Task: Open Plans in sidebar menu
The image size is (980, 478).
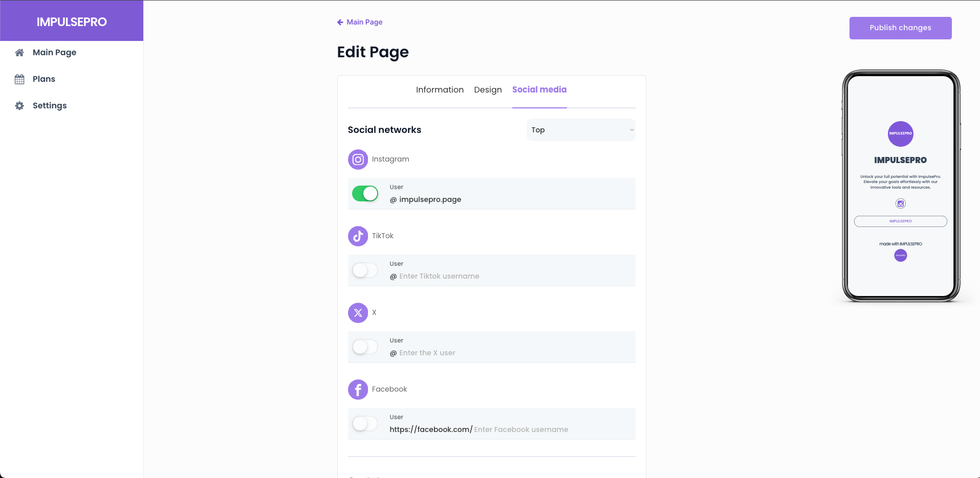Action: (44, 79)
